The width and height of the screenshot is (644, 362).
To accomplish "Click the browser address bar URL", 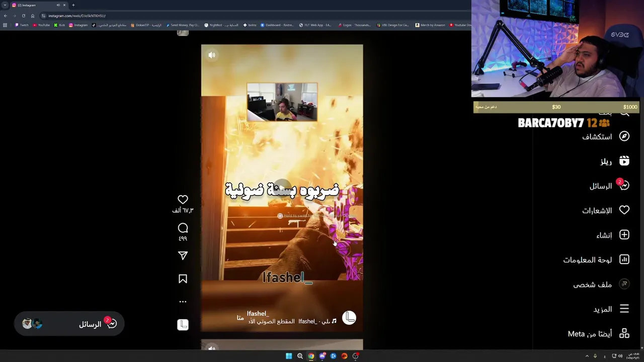I will pos(76,16).
